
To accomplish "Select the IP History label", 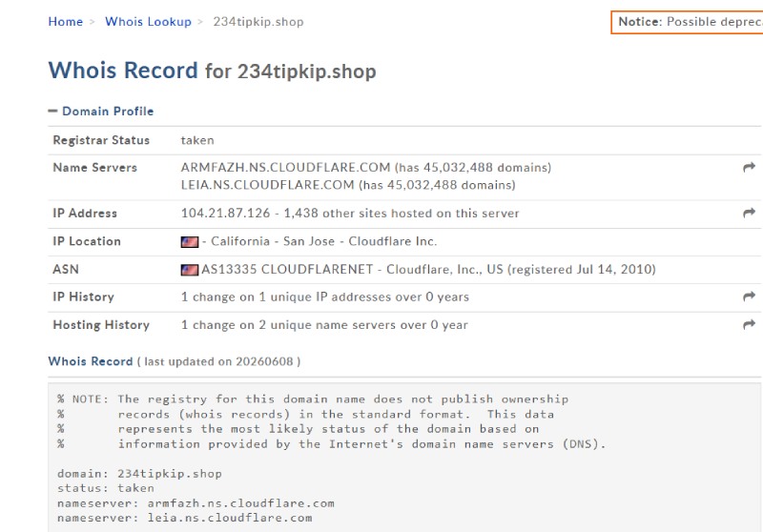I will coord(83,297).
